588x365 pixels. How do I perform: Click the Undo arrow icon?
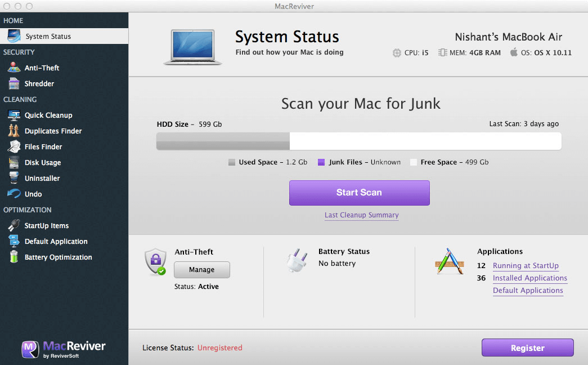point(14,194)
